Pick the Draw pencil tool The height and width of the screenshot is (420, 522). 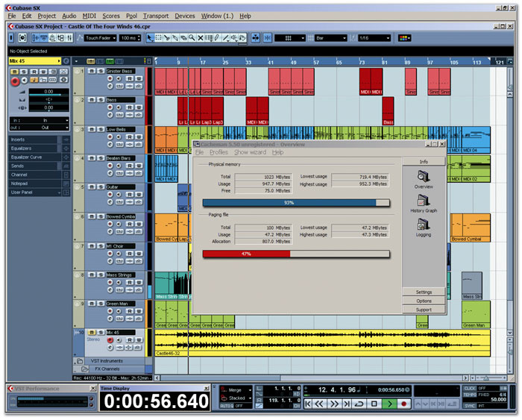pyautogui.click(x=217, y=38)
